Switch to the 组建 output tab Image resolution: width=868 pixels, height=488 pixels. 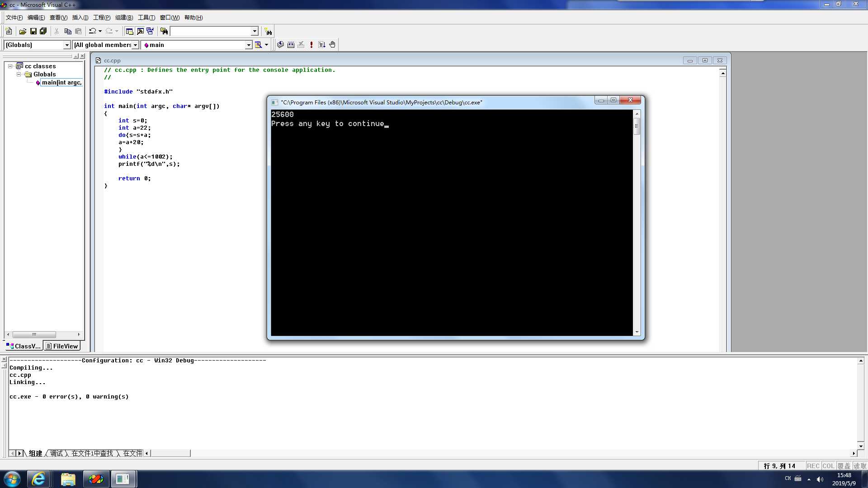[35, 453]
